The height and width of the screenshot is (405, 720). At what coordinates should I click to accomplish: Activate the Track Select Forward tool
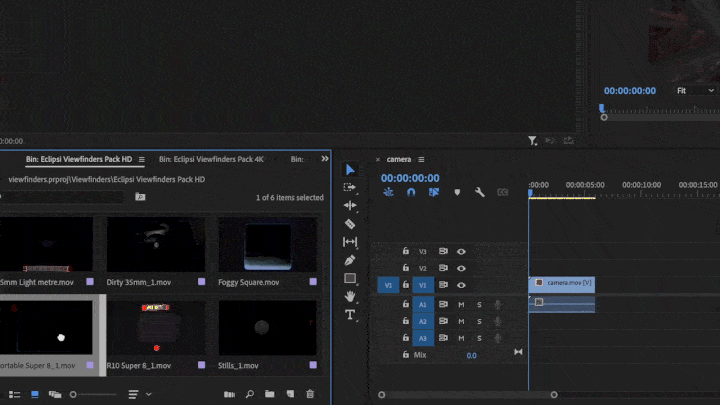(350, 187)
